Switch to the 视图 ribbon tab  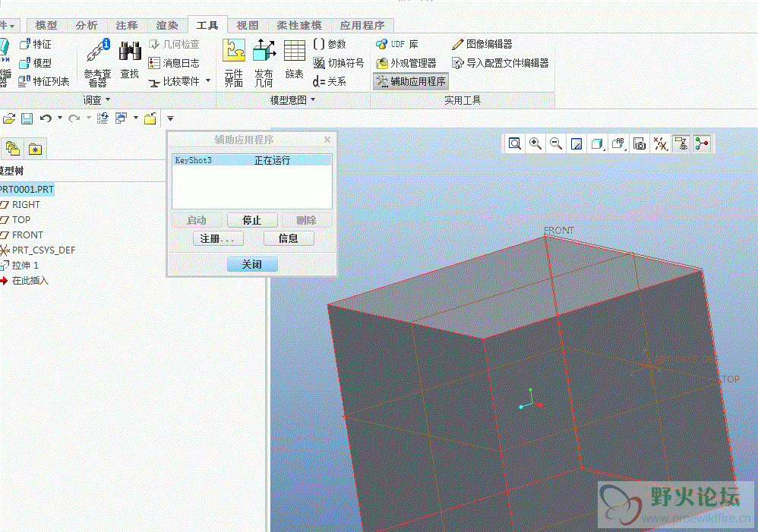(x=248, y=26)
